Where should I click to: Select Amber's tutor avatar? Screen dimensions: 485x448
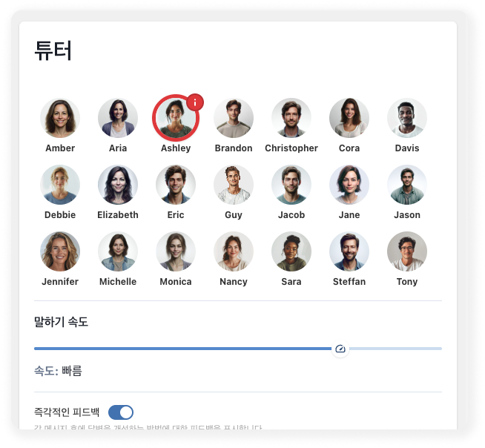coord(60,118)
